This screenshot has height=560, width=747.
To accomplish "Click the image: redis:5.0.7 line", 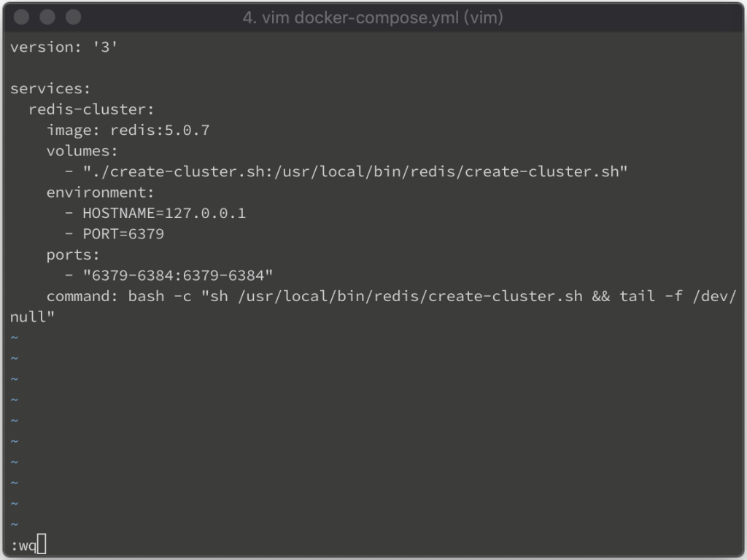I will 128,131.
